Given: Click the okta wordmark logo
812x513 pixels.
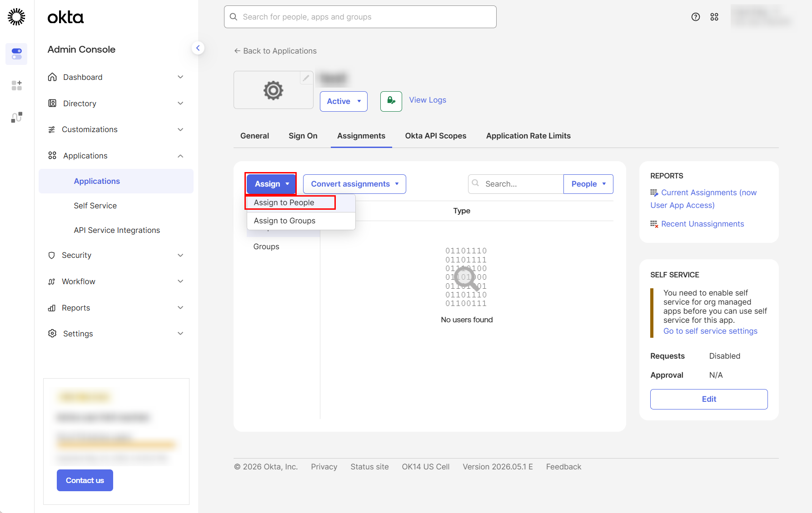Looking at the screenshot, I should (x=65, y=17).
